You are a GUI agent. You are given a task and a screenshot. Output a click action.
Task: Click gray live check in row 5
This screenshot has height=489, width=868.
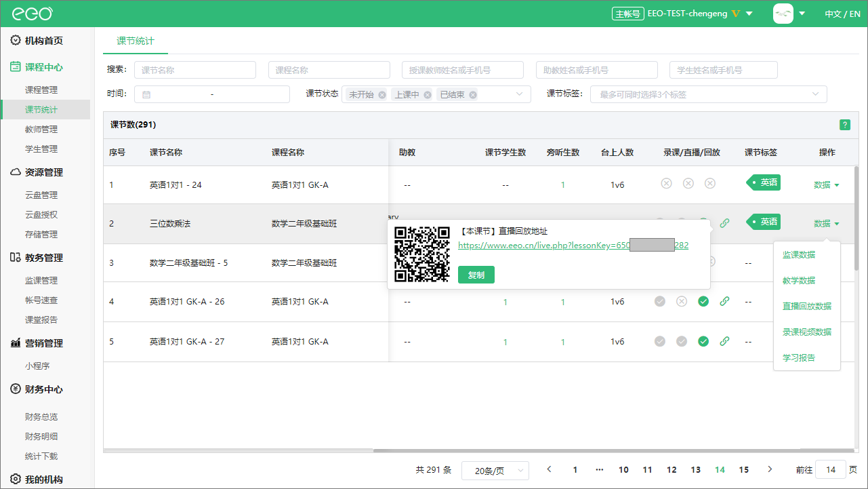point(682,342)
